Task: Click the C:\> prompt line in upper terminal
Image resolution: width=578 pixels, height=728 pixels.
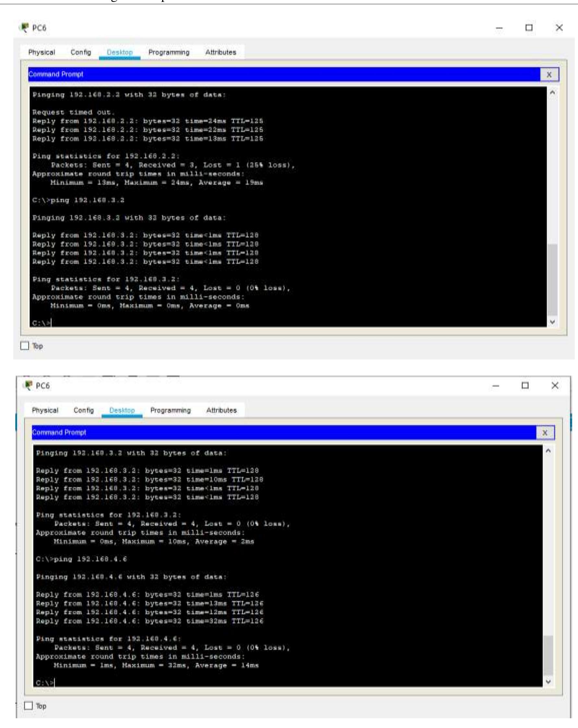Action: pyautogui.click(x=42, y=323)
